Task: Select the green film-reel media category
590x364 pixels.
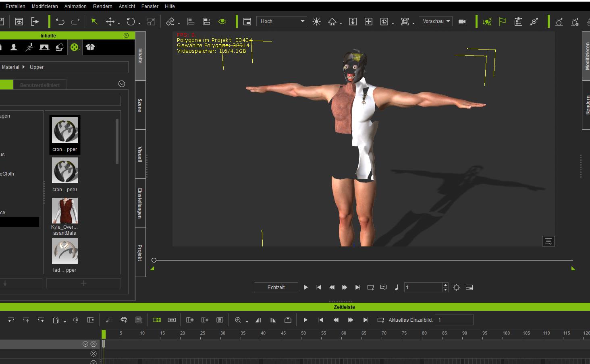Action: [75, 48]
